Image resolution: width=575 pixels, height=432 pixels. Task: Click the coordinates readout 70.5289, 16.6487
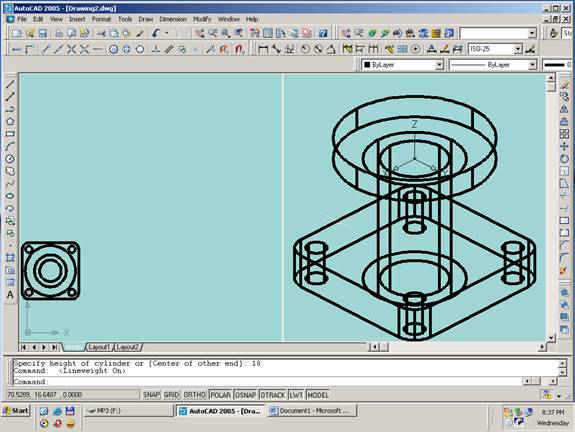pos(72,395)
